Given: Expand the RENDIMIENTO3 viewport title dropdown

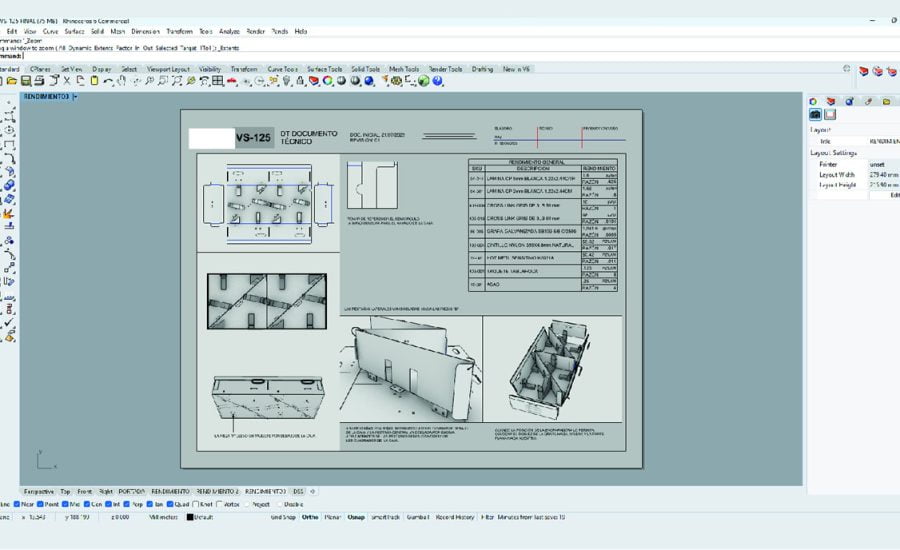Looking at the screenshot, I should pyautogui.click(x=75, y=96).
